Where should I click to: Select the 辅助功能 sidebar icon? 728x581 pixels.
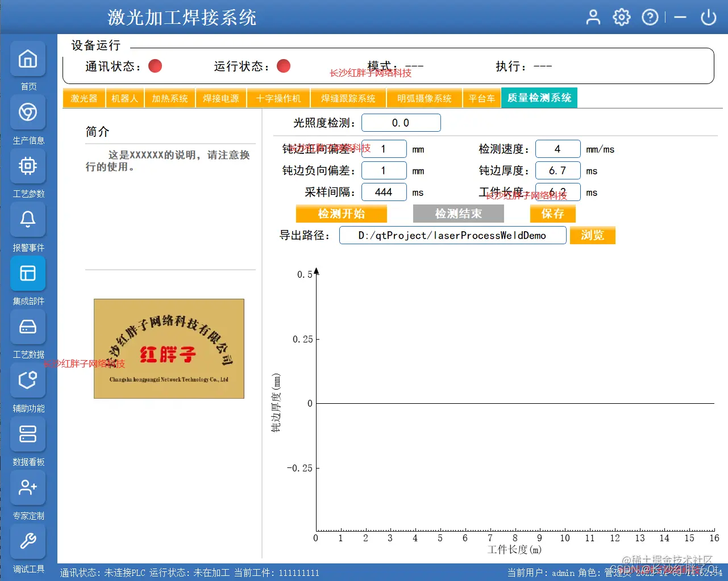tap(28, 380)
